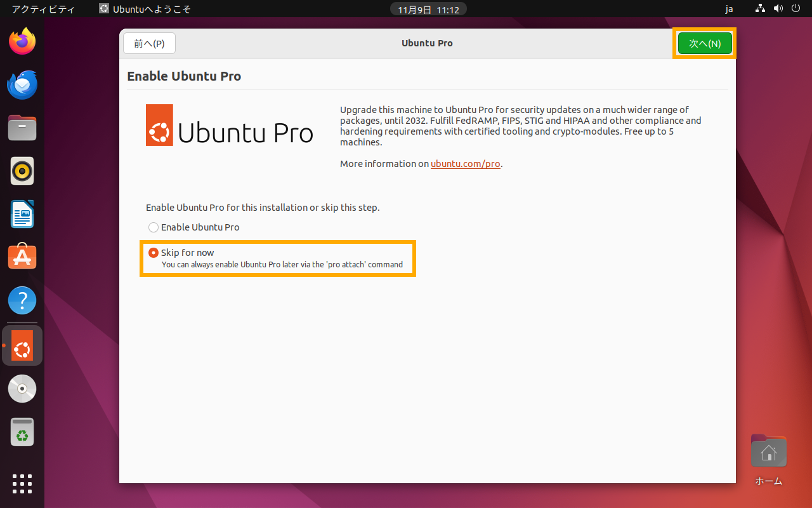Open the Help question mark icon

(22, 300)
